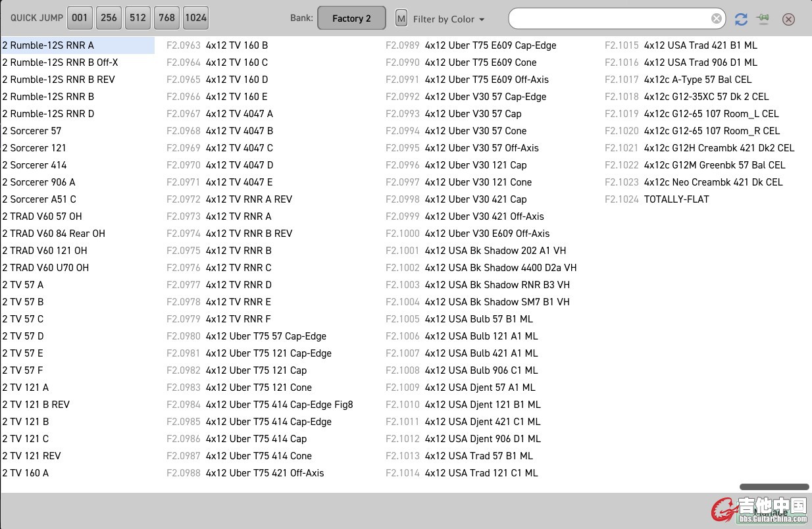Quick jump to slot 512
The width and height of the screenshot is (812, 529).
[x=138, y=18]
